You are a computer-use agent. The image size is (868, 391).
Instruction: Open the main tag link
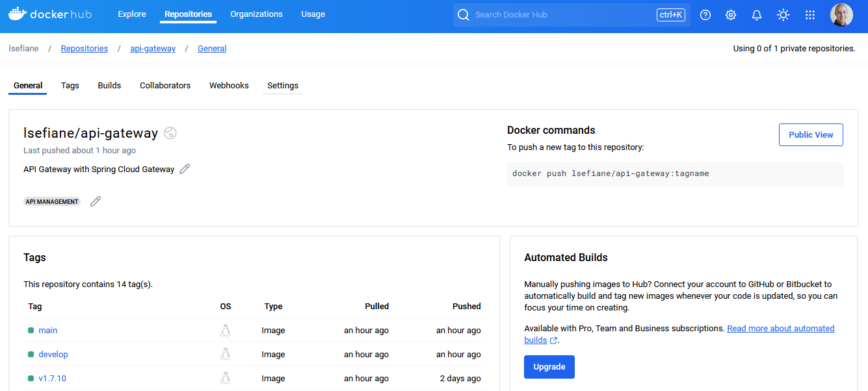48,331
